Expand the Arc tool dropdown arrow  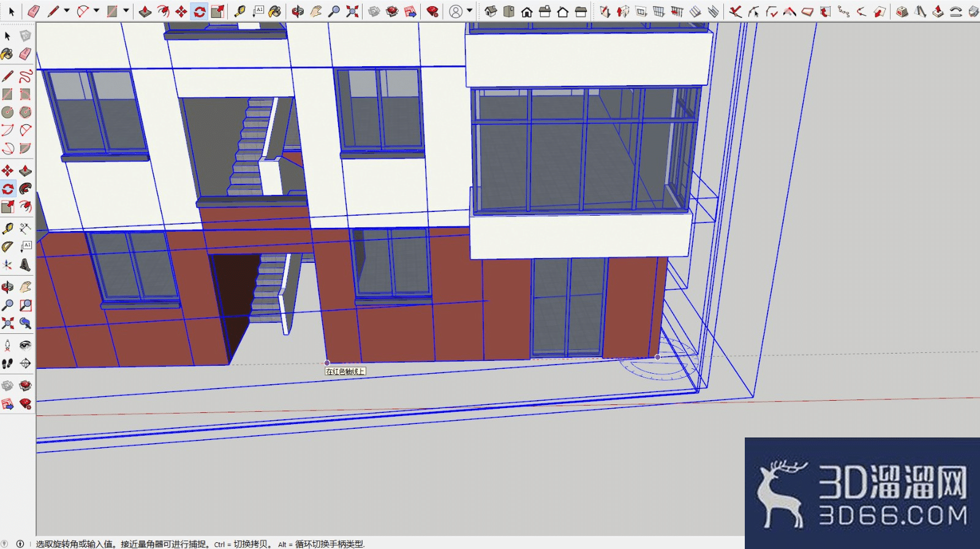96,11
